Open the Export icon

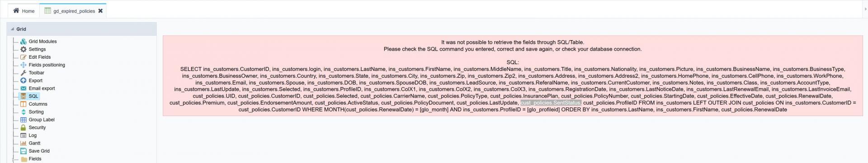click(x=24, y=80)
